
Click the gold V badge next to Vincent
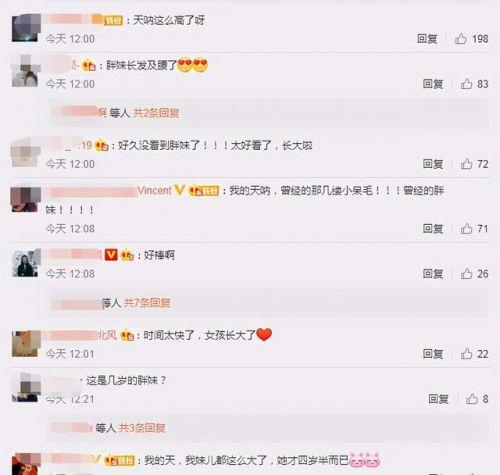[179, 190]
